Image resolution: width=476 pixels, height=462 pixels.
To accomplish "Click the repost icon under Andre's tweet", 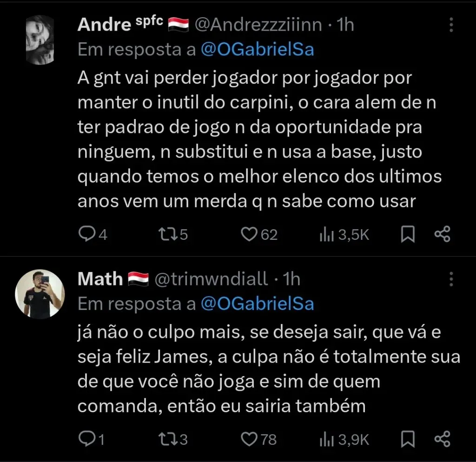I will click(167, 234).
